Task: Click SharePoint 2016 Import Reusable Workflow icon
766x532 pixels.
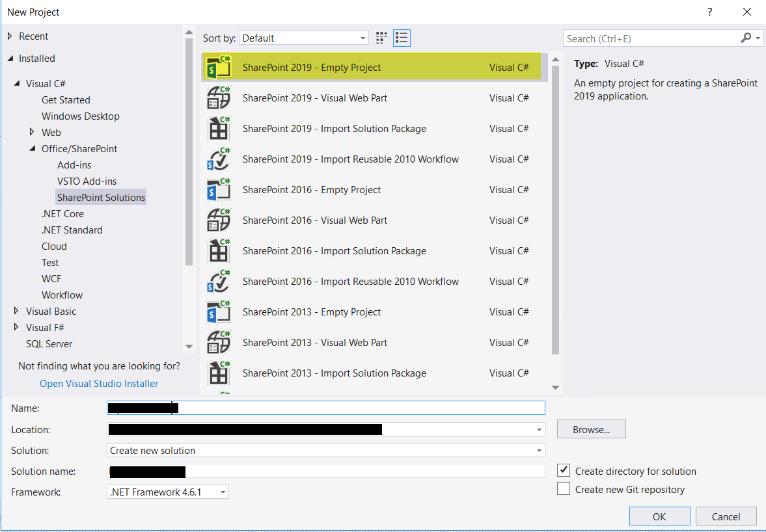Action: (x=219, y=281)
